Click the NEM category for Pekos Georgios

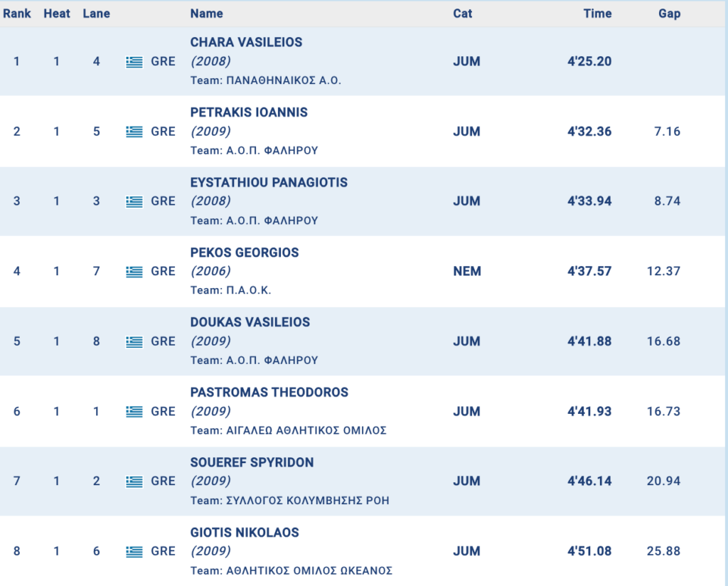point(466,271)
